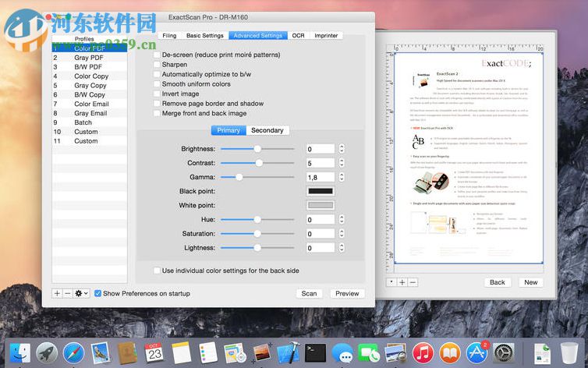Click the Brightness slider handle
The width and height of the screenshot is (588, 368).
click(257, 149)
